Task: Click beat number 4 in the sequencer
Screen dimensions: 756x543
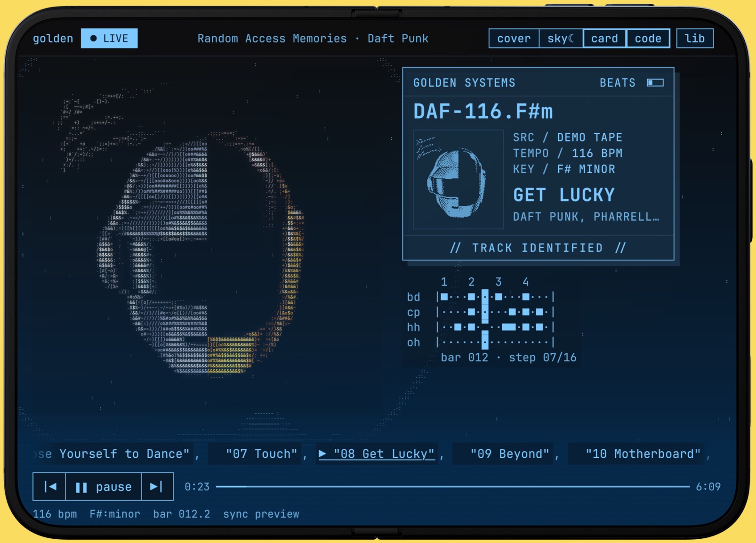Action: pos(526,282)
